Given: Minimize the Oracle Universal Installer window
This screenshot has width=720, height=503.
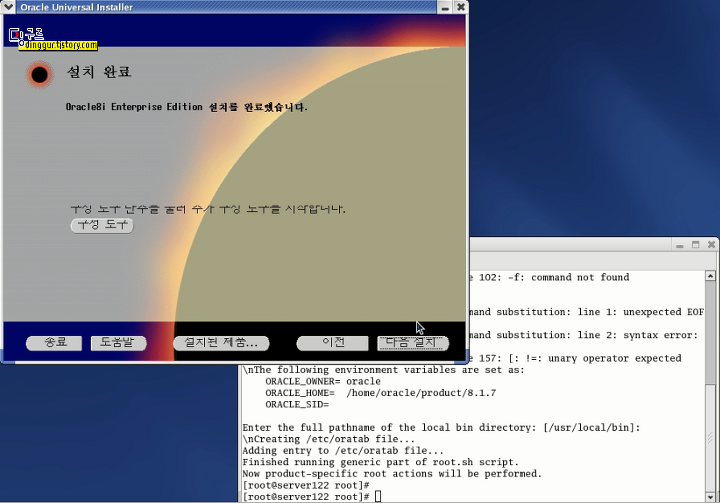Looking at the screenshot, I should 445,7.
